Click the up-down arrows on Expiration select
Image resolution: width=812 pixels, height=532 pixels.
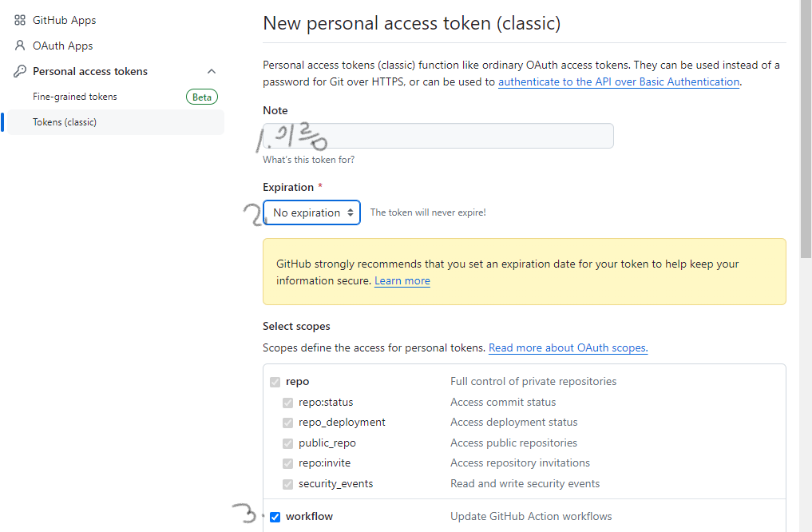351,212
